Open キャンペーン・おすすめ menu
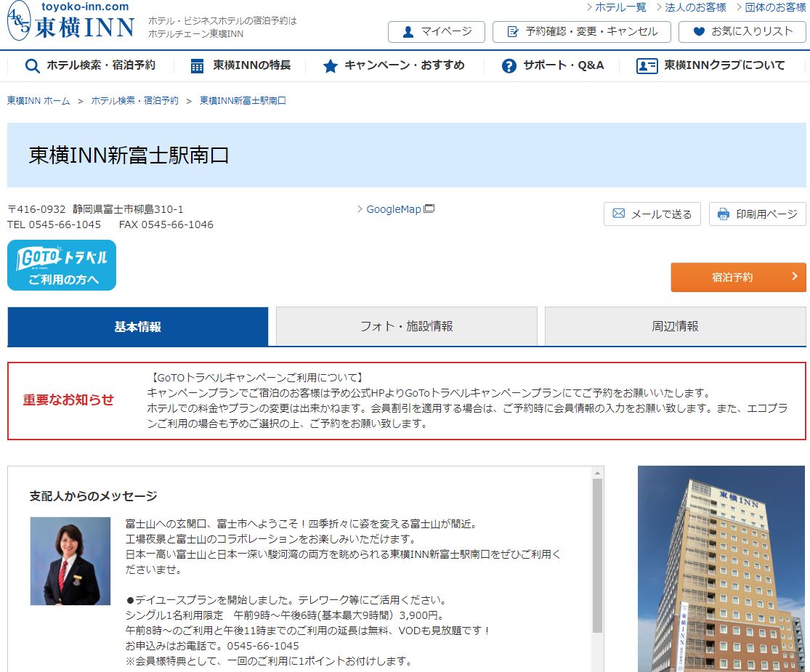810x672 pixels. [x=394, y=65]
